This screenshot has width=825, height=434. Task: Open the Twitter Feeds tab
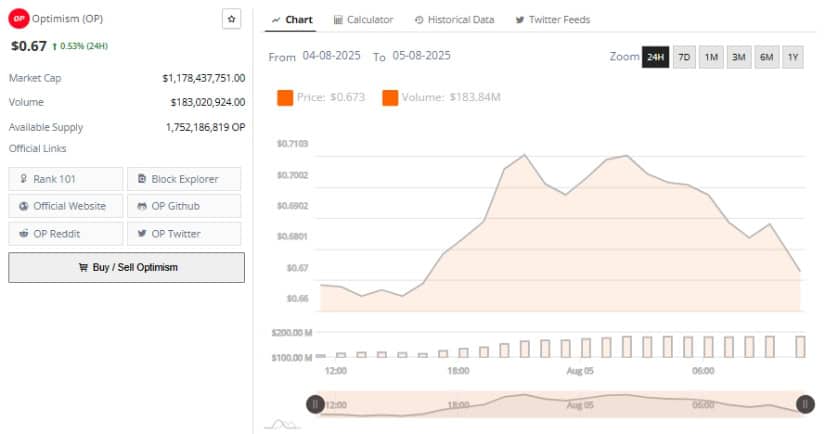pos(552,20)
